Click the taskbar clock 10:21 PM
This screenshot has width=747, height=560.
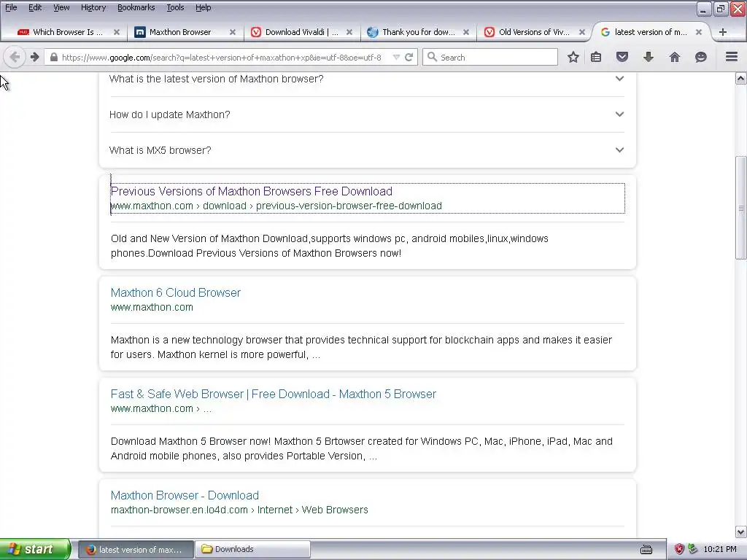coord(720,550)
